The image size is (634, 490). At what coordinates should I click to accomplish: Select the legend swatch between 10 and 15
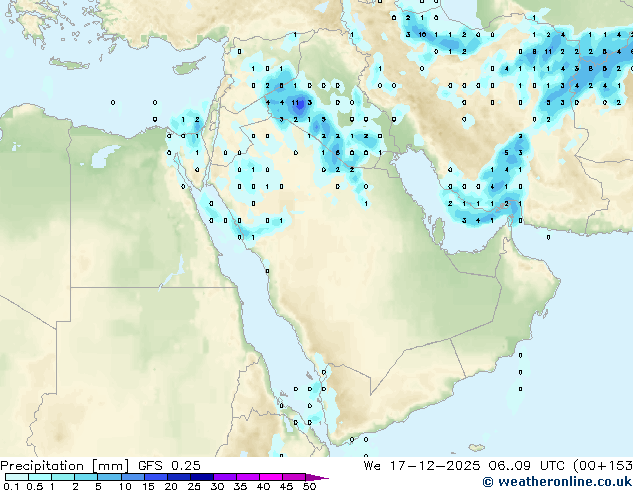133,477
